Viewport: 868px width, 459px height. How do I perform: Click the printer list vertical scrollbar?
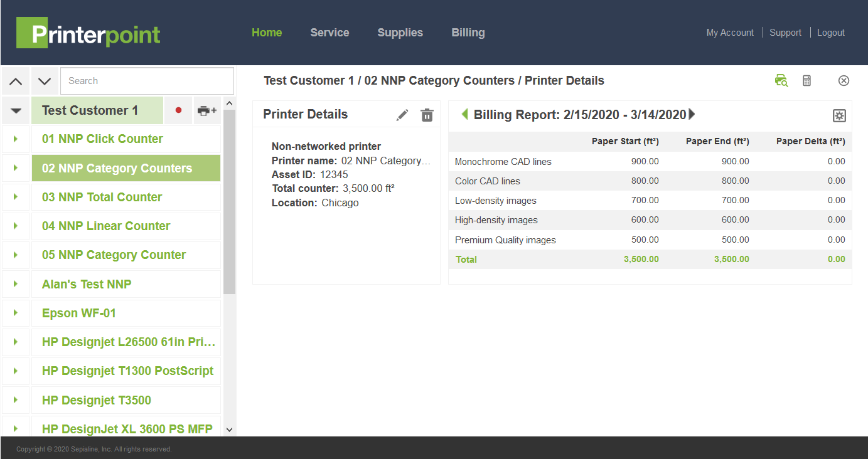(229, 202)
